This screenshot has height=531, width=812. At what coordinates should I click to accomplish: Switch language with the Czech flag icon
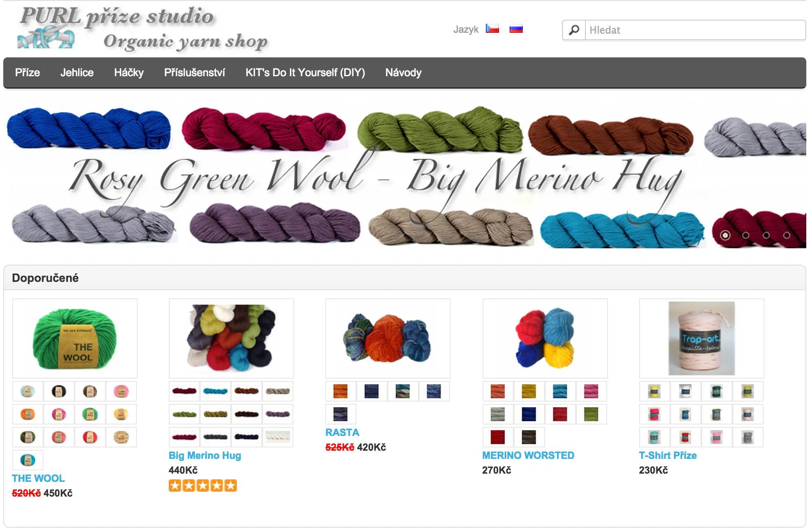(x=492, y=29)
